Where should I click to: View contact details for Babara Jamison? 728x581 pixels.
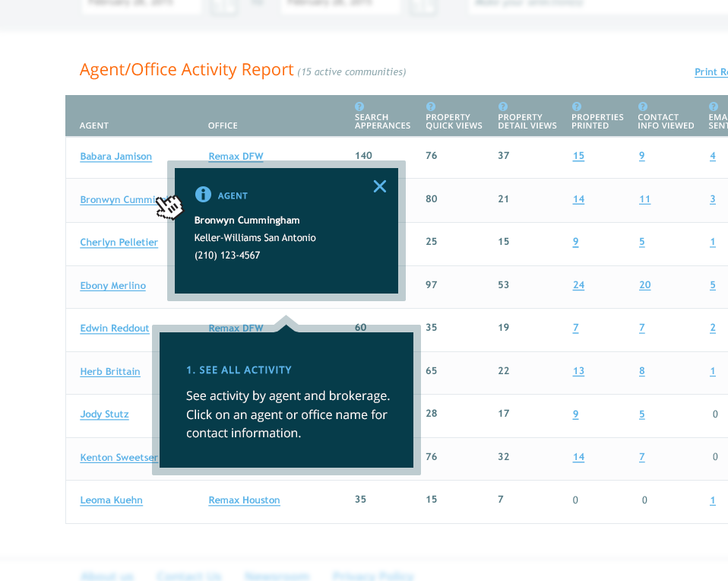tap(116, 156)
